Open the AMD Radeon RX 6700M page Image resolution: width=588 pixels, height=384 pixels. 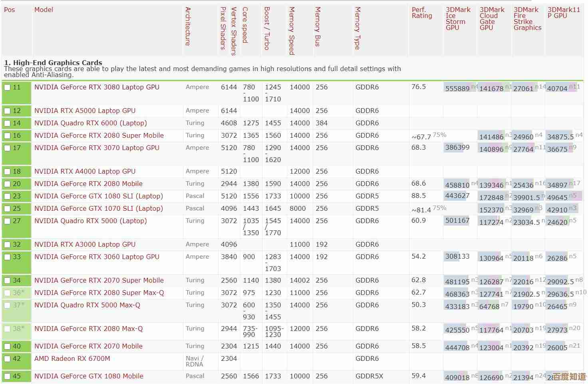72,358
